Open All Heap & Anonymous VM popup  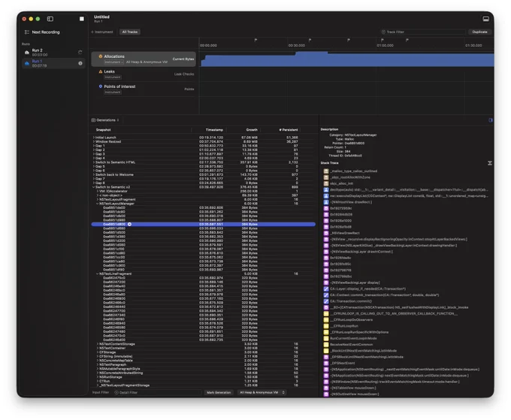tap(262, 392)
